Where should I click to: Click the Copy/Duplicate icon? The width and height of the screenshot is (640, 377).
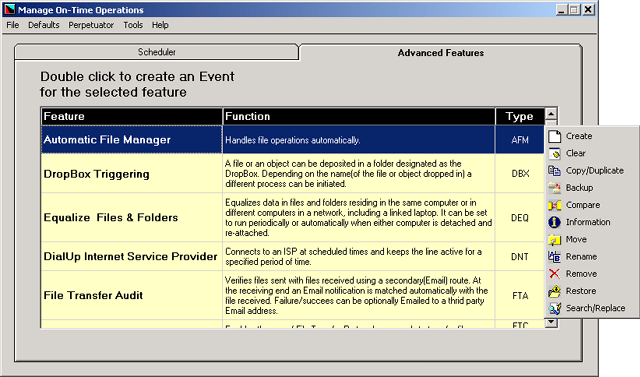554,171
